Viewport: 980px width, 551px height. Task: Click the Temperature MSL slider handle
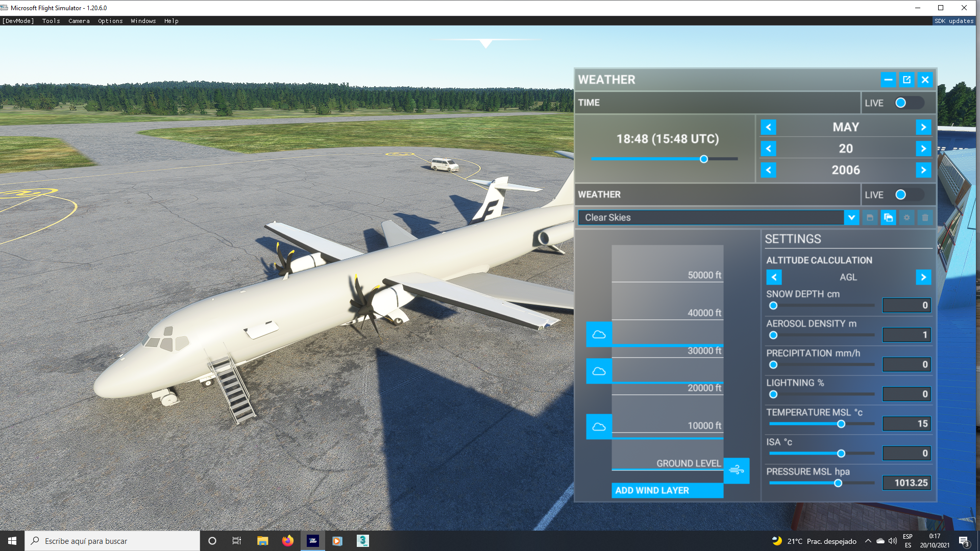841,424
